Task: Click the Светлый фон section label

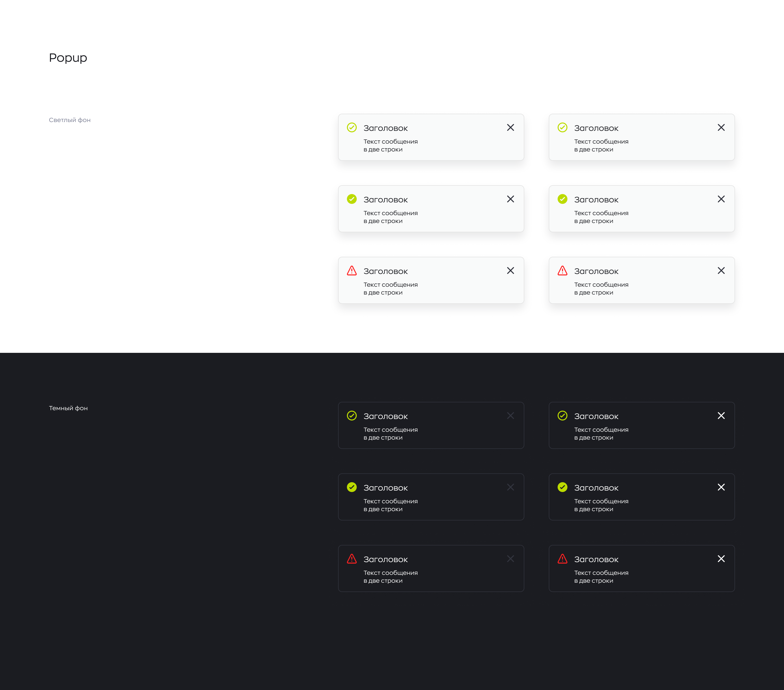Action: coord(69,120)
